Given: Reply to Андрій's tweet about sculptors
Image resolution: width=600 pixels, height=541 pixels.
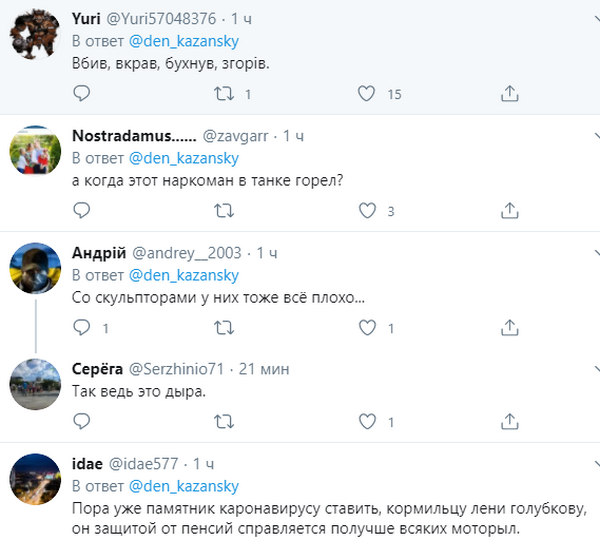Looking at the screenshot, I should [x=82, y=328].
